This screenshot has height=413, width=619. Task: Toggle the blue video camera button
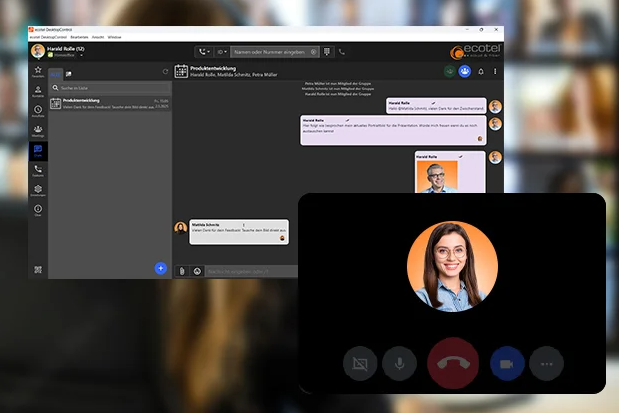point(507,364)
